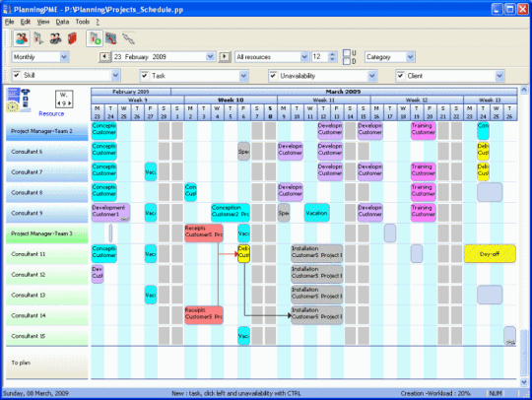This screenshot has height=400, width=532.
Task: Select the Consultant 9 resource row
Action: (x=47, y=213)
